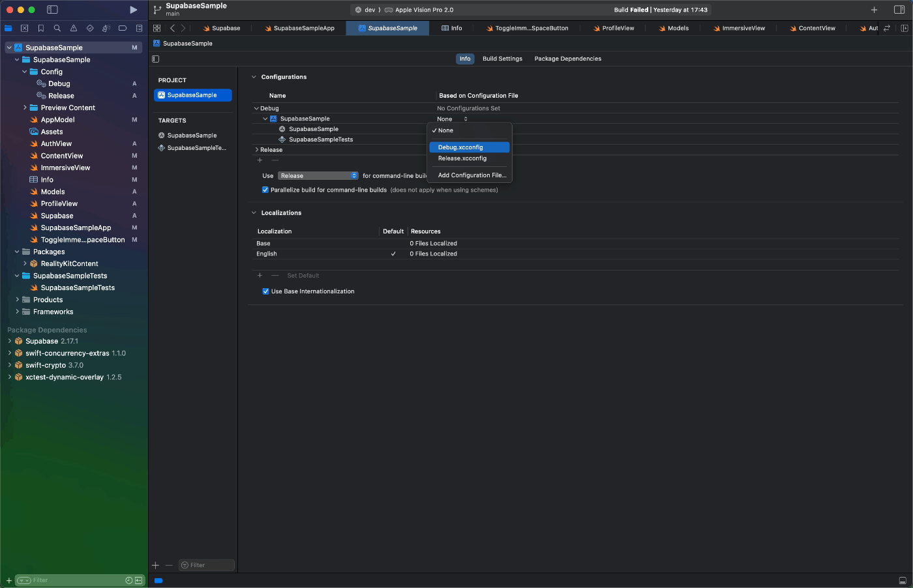Expand the Release configuration row
This screenshot has height=588, width=913.
pos(256,150)
